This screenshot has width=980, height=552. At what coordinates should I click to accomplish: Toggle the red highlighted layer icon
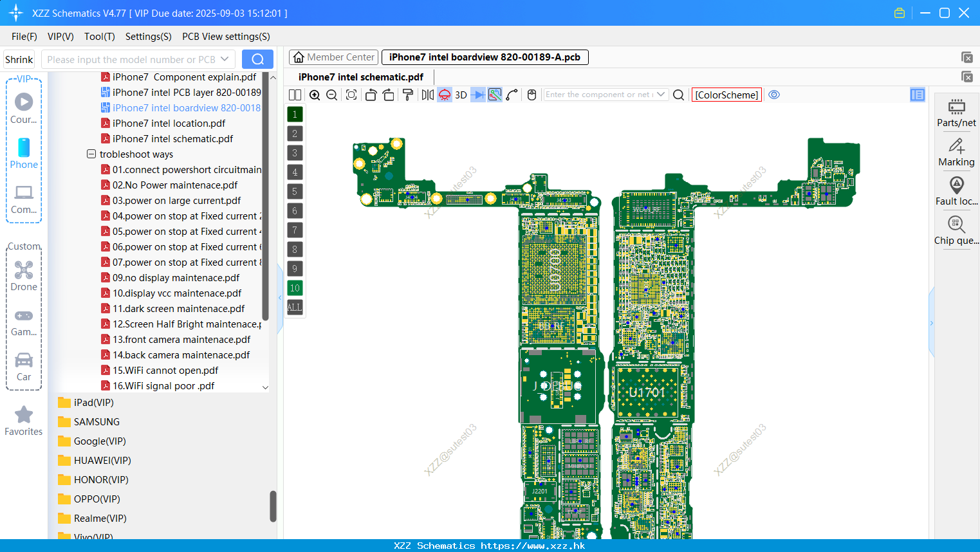tap(445, 95)
